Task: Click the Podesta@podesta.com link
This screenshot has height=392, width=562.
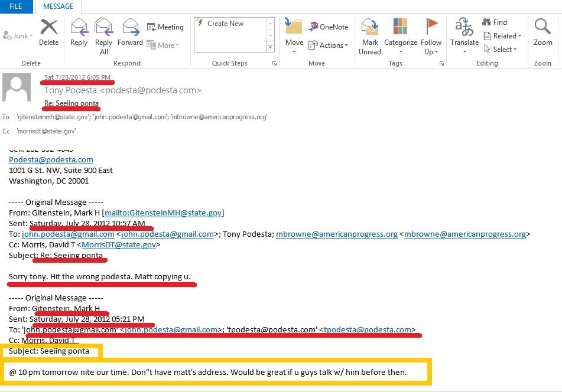Action: pyautogui.click(x=51, y=160)
